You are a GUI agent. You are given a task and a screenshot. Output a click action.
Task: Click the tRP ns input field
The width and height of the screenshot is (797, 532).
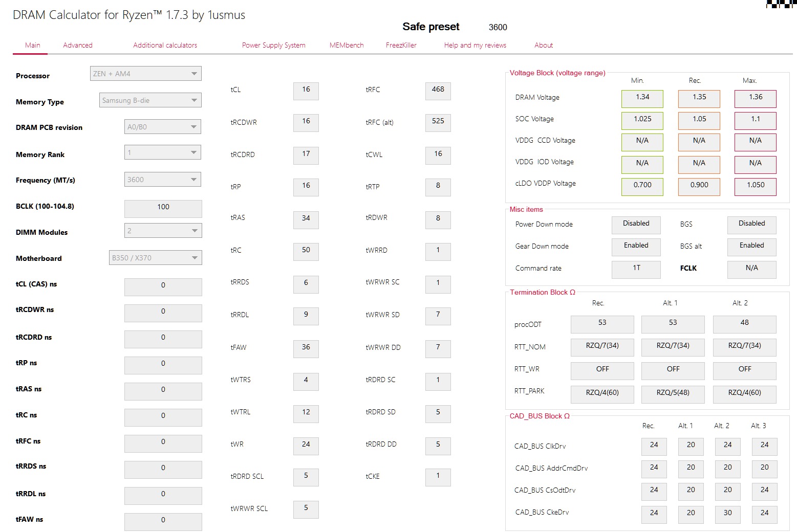tap(163, 365)
